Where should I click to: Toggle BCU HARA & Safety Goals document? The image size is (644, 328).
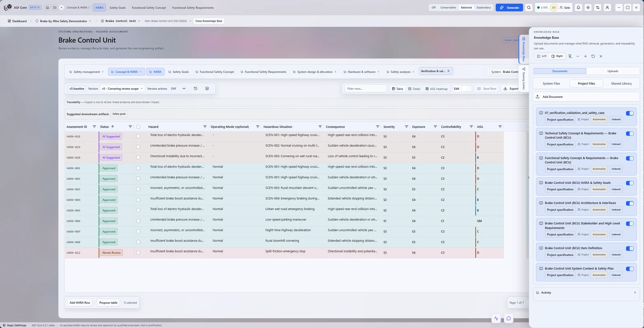point(630,183)
